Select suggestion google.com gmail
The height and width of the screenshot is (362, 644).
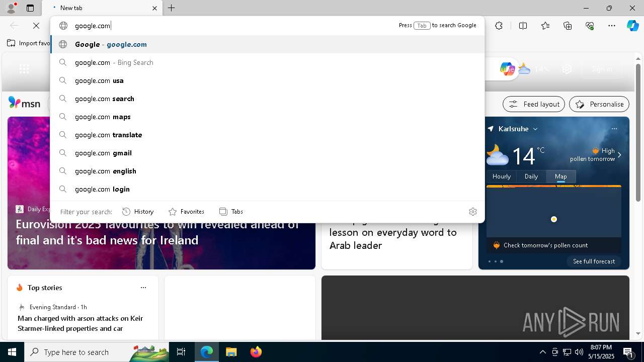267,153
